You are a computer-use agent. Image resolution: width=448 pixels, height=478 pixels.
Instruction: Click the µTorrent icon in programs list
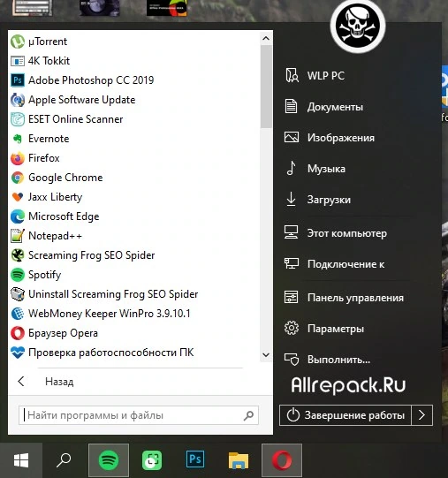click(18, 42)
